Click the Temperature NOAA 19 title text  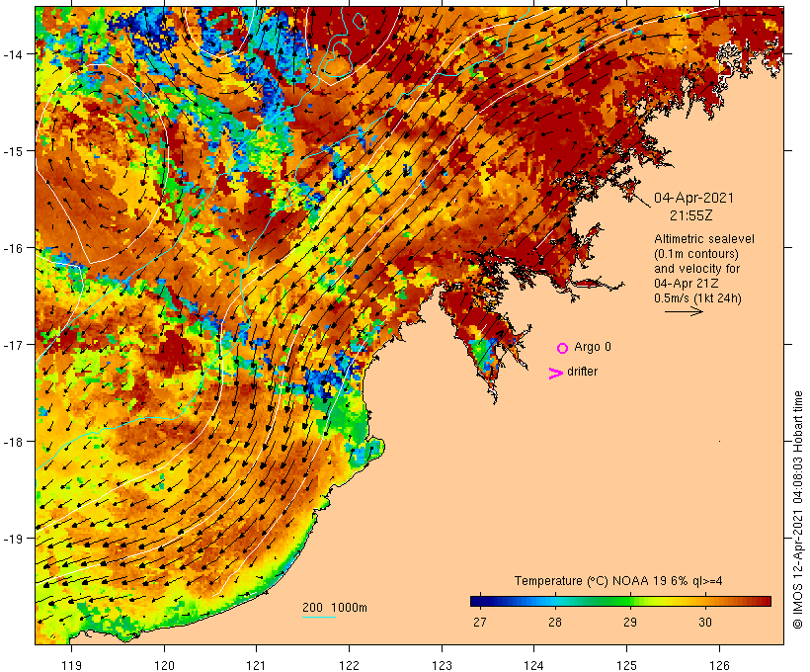coord(618,581)
